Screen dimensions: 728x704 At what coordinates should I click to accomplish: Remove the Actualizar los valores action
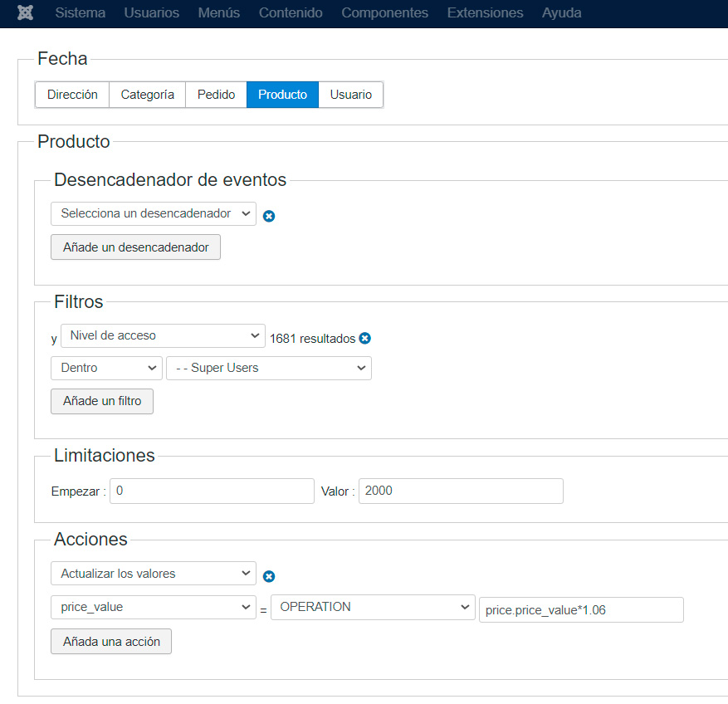(x=269, y=576)
